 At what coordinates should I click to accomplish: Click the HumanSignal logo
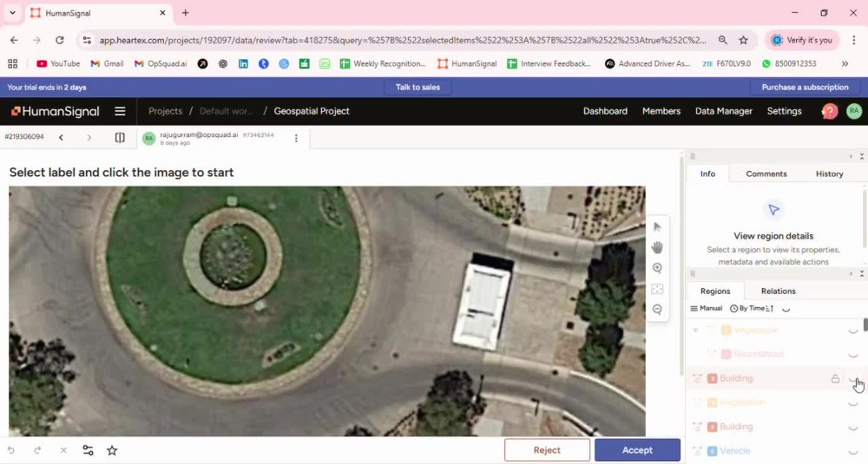click(55, 111)
